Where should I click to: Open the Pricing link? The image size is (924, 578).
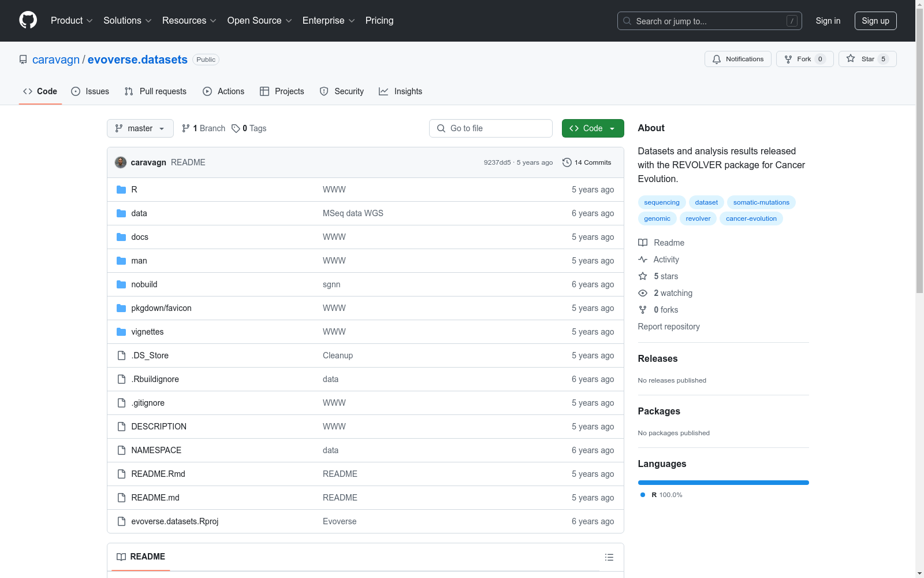379,20
